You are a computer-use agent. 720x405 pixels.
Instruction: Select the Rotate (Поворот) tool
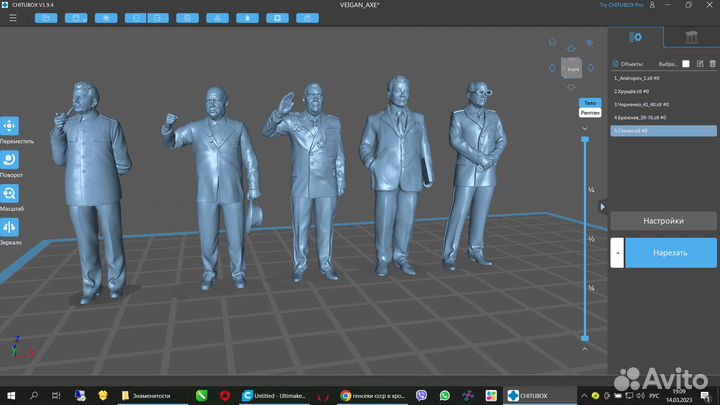pos(11,160)
